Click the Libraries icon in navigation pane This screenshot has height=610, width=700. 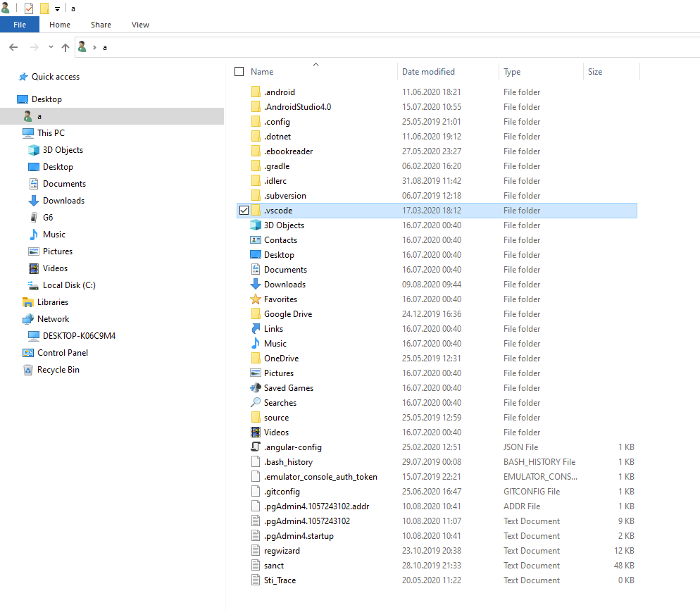(x=28, y=302)
